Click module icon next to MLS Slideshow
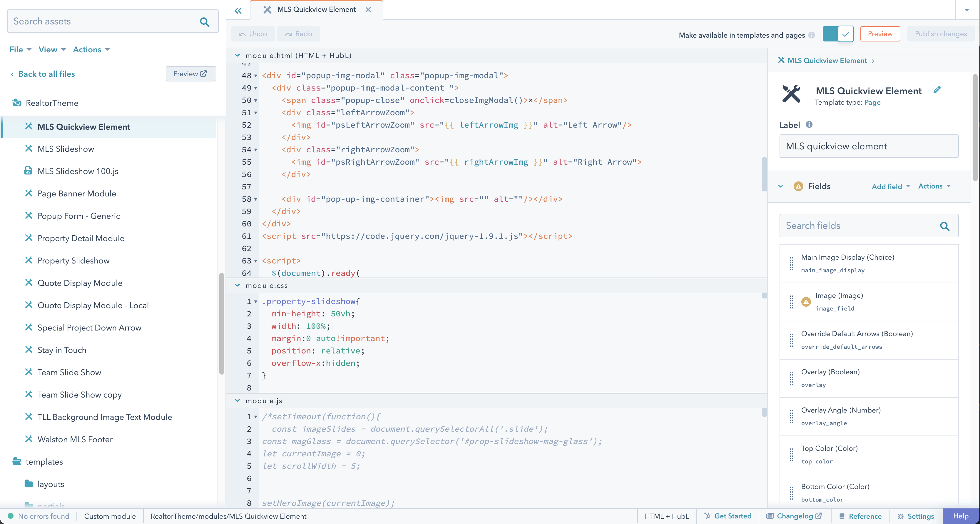 tap(29, 148)
